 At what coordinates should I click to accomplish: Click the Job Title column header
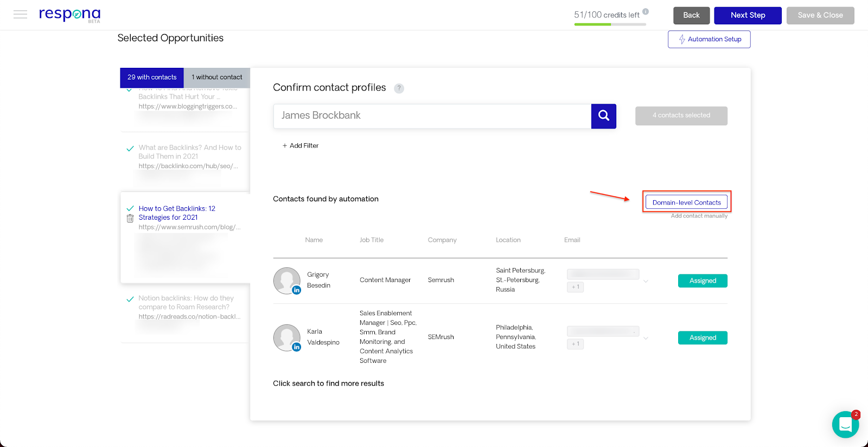click(x=372, y=240)
